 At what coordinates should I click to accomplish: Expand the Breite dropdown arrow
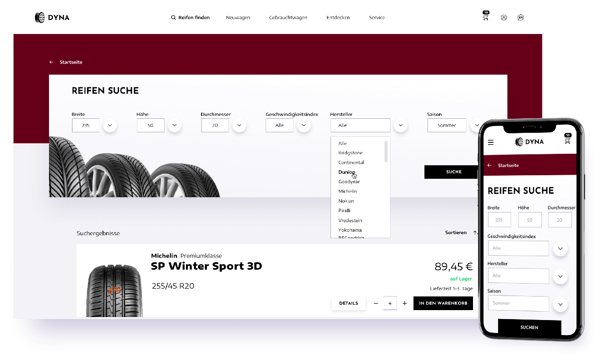point(110,125)
